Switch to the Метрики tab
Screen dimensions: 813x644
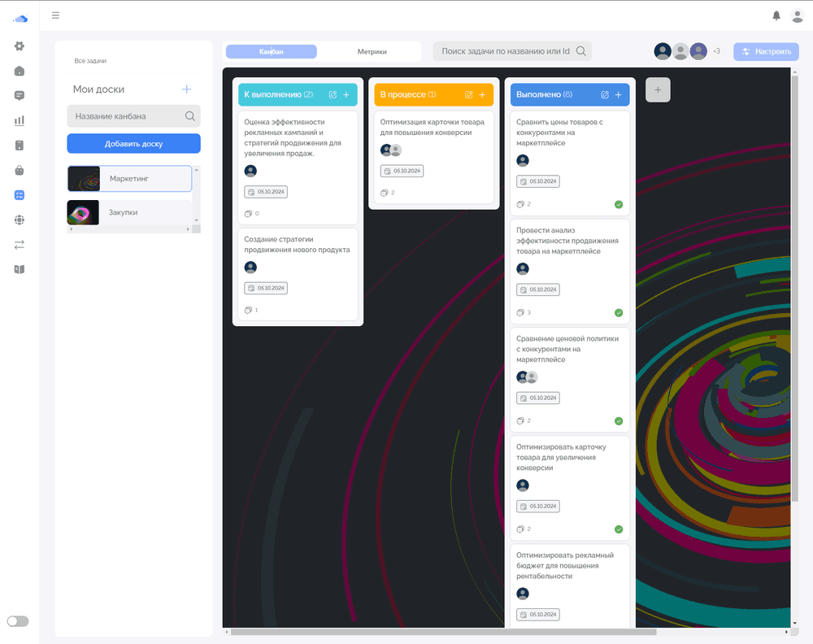point(372,51)
